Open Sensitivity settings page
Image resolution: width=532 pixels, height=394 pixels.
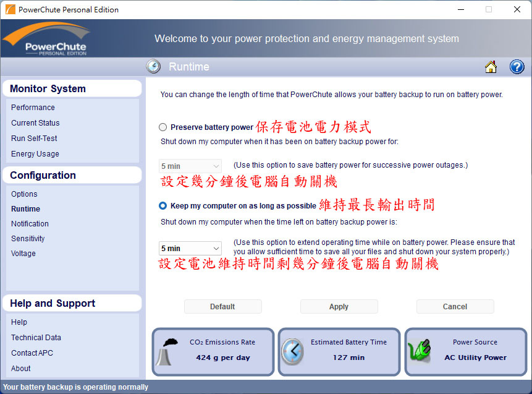(x=28, y=238)
